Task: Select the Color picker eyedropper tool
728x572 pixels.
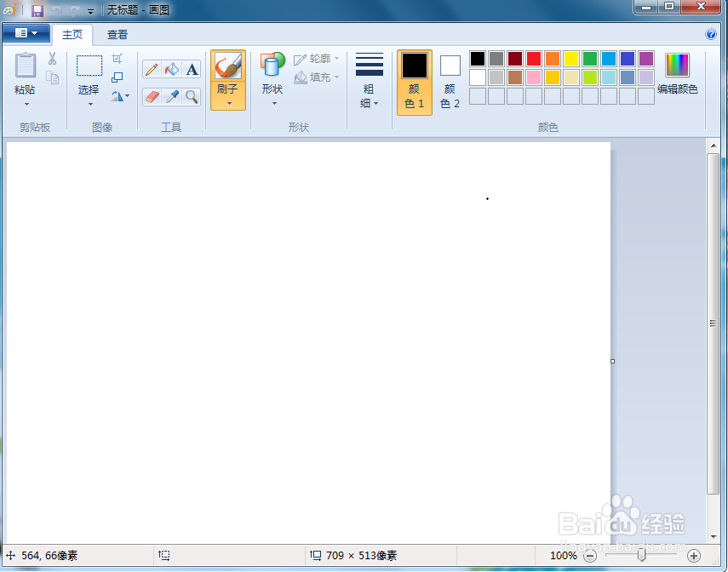Action: [x=172, y=97]
